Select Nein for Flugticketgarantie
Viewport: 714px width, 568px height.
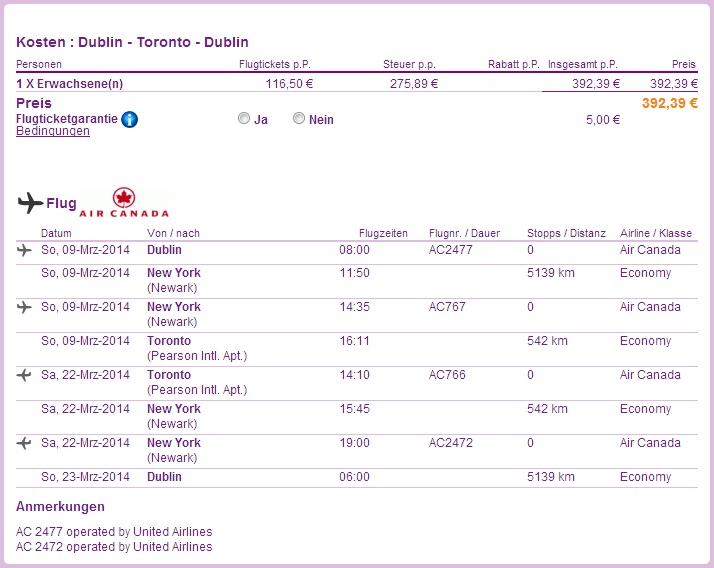click(299, 118)
